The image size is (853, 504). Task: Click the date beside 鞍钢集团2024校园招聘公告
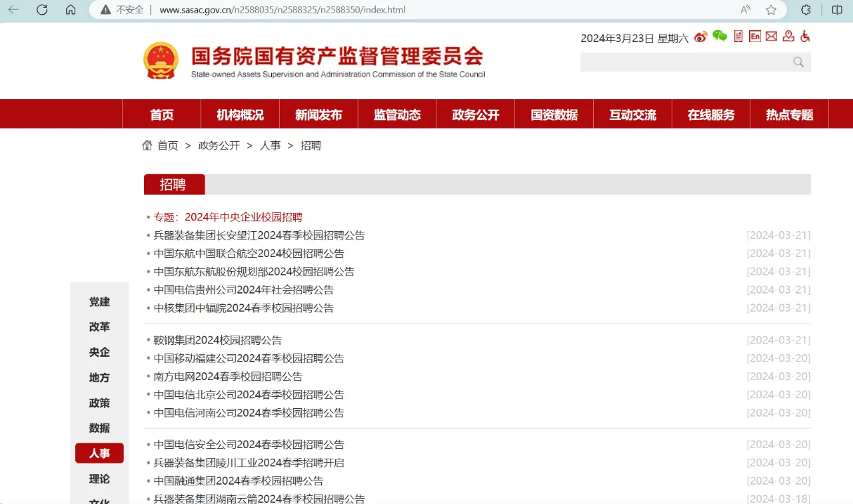pos(778,340)
